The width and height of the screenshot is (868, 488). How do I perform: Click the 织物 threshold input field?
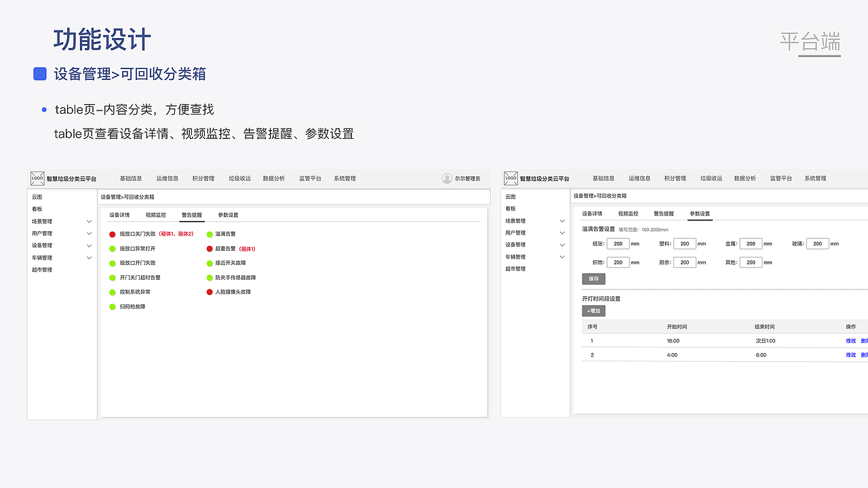pyautogui.click(x=618, y=262)
